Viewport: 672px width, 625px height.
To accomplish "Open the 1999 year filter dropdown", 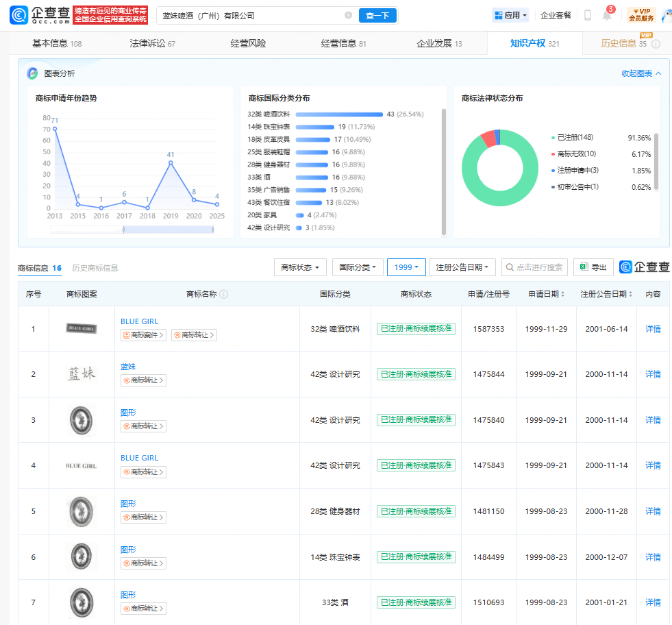I will coord(406,267).
